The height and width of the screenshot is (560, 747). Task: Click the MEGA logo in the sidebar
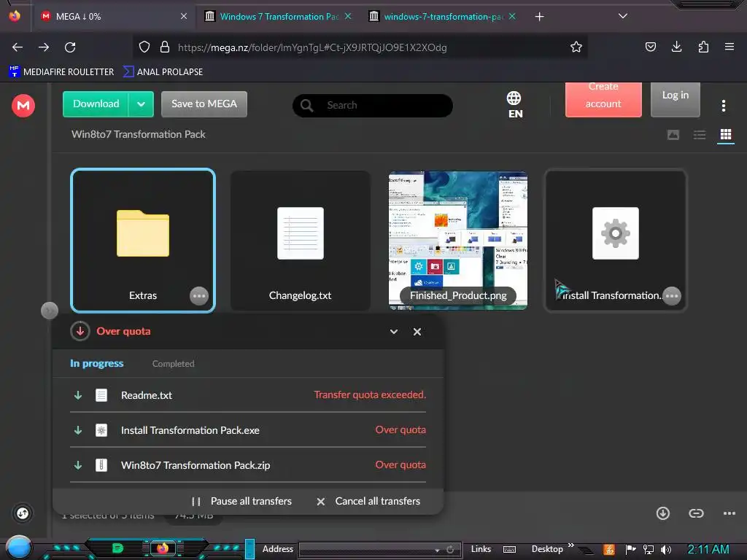[23, 105]
